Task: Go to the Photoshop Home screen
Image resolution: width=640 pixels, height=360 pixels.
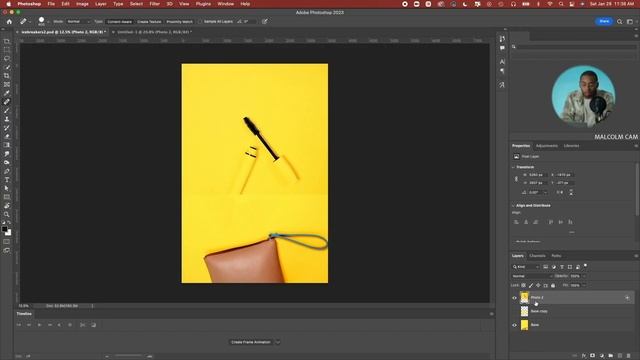Action: [x=9, y=21]
